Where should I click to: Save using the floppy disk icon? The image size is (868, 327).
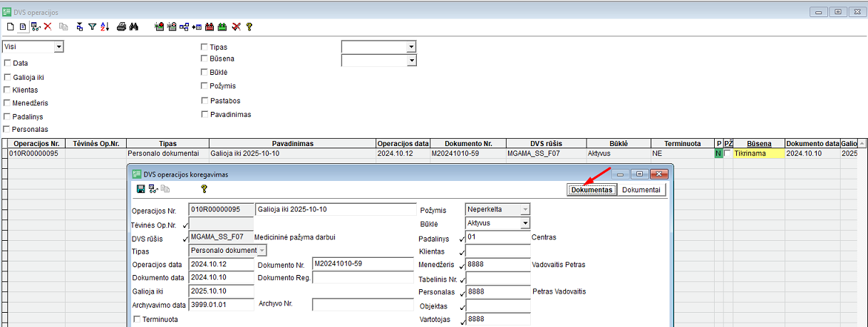tap(140, 189)
